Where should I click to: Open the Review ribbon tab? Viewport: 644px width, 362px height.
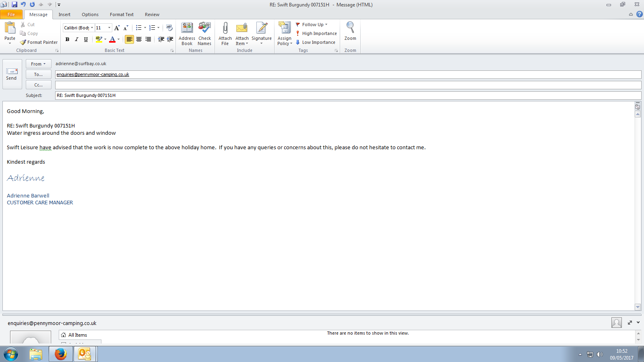click(x=152, y=14)
